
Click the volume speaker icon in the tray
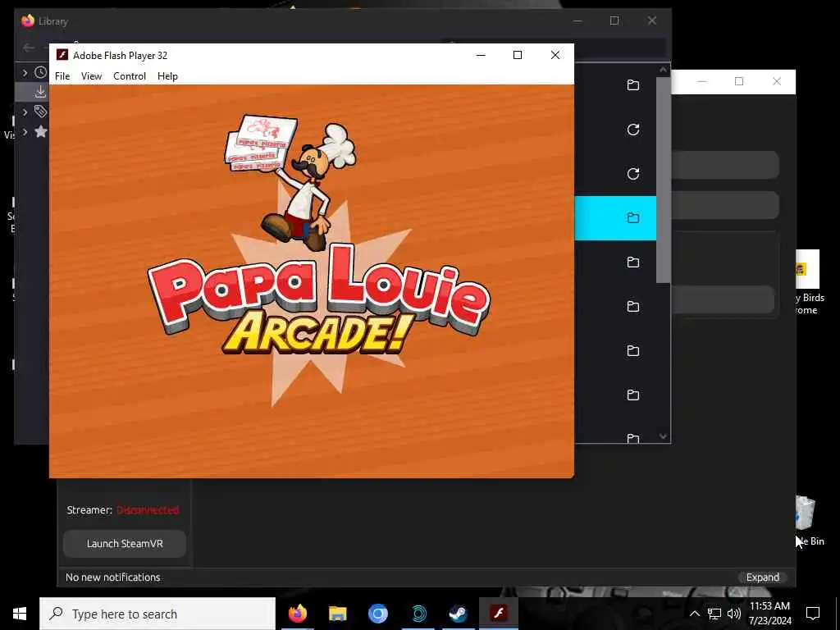click(x=734, y=614)
